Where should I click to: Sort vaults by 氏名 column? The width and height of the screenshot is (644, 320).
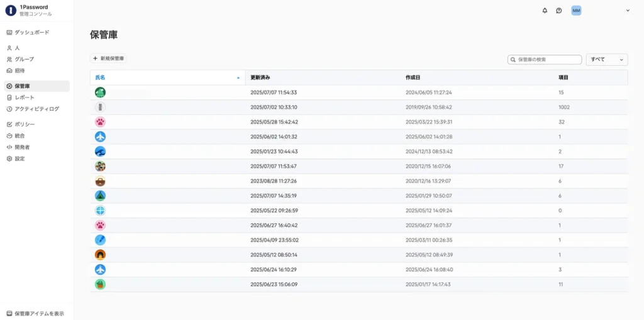[x=101, y=77]
